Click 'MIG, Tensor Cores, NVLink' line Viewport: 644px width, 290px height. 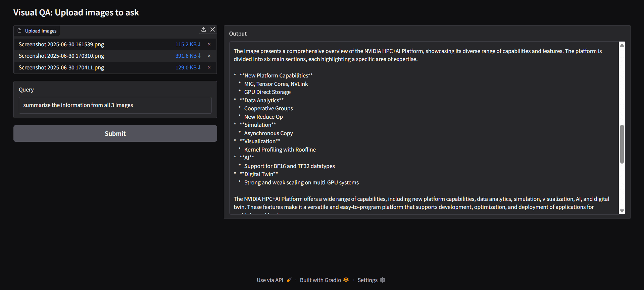(276, 84)
